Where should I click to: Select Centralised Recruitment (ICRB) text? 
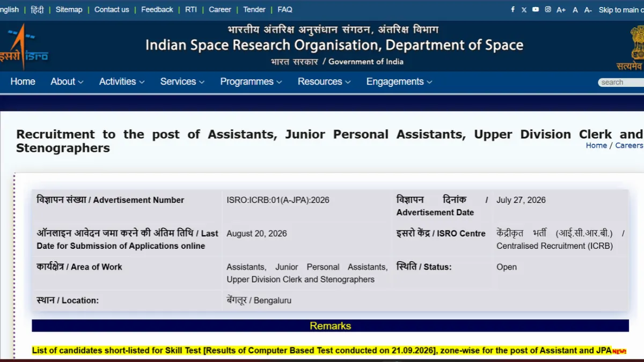pyautogui.click(x=554, y=246)
